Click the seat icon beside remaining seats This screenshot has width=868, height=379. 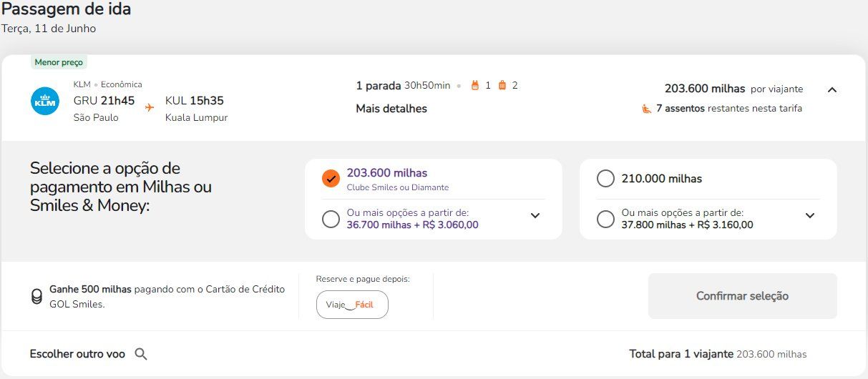[x=646, y=109]
